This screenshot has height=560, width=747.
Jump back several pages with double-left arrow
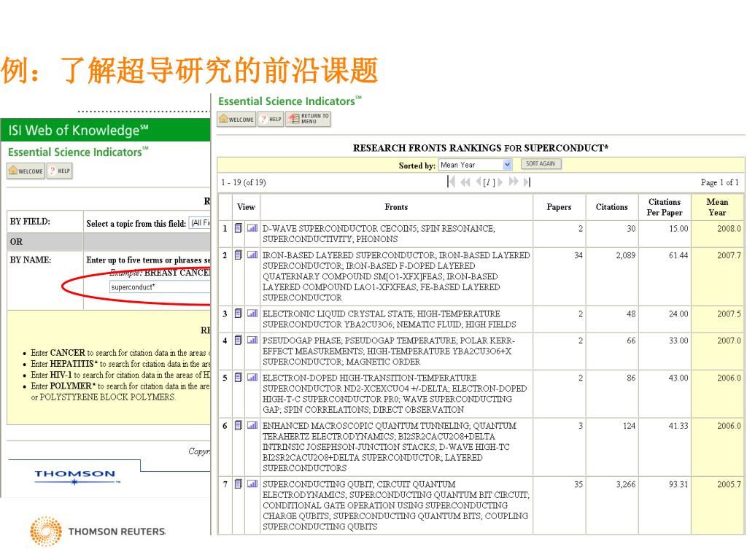click(x=465, y=182)
